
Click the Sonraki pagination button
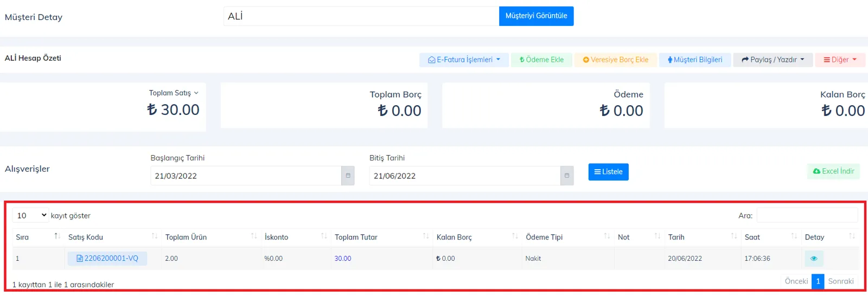(841, 281)
